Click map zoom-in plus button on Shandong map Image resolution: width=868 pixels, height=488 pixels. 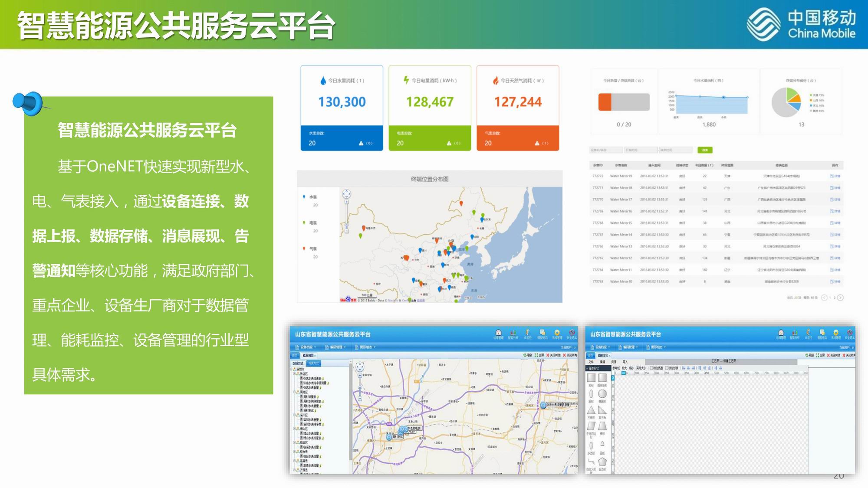360,376
